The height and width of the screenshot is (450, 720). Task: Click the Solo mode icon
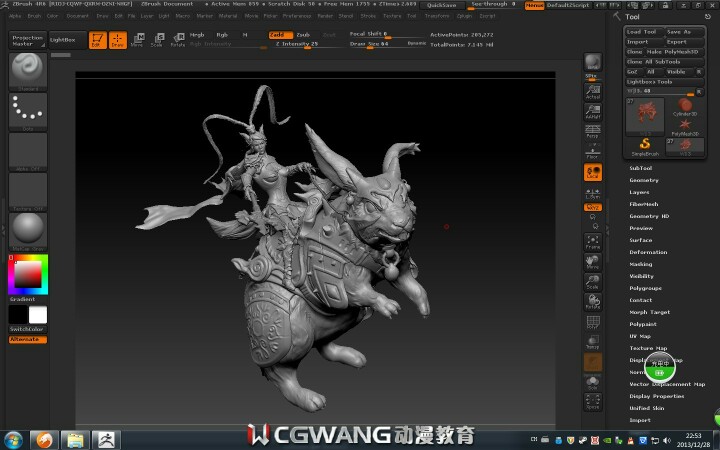(593, 382)
